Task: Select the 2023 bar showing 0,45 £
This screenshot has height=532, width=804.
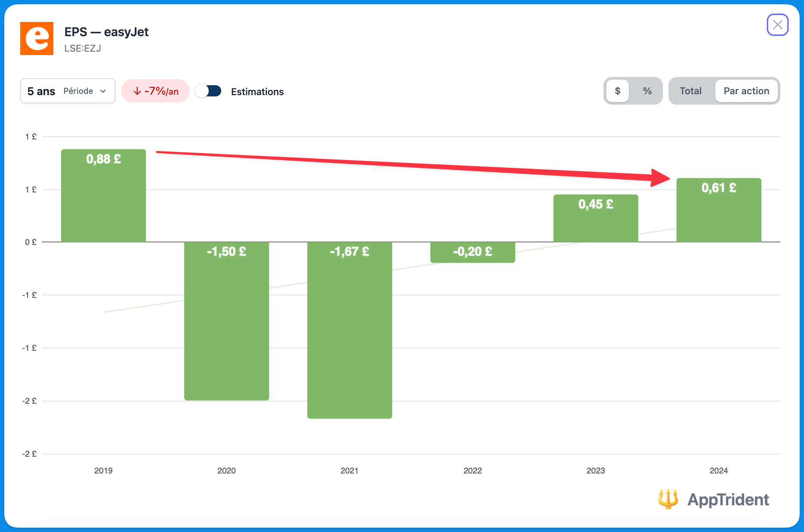Action: tap(596, 218)
